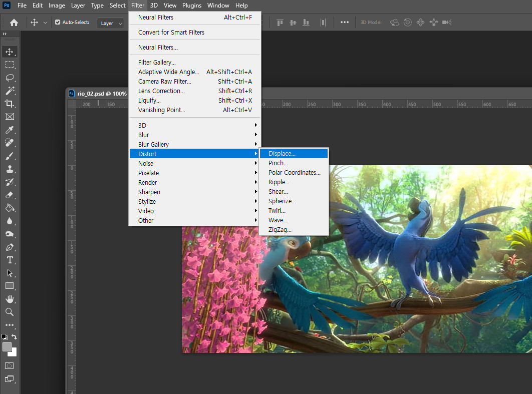Select the Move tool in toolbar
Viewport: 532px width, 394px height.
coord(10,52)
